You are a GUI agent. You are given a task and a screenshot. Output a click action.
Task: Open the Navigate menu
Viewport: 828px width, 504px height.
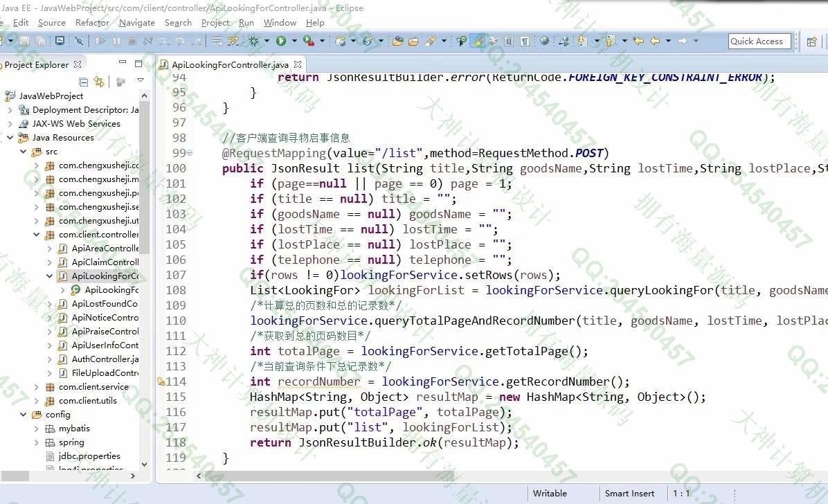click(137, 23)
